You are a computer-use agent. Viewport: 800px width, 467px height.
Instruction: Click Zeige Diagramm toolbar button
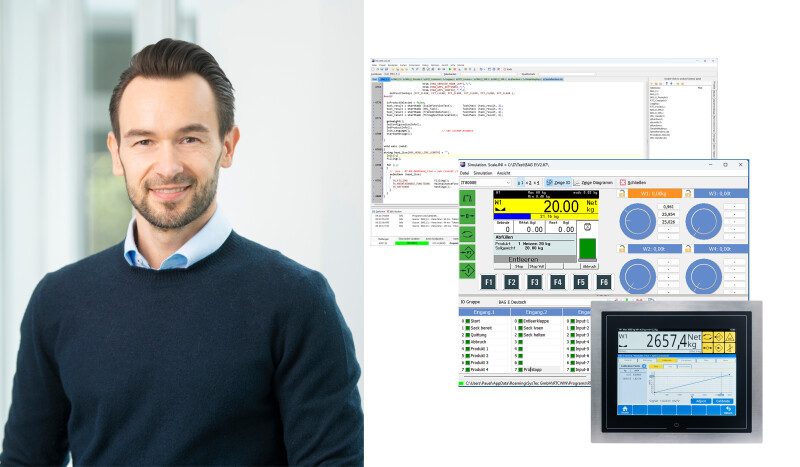pos(593,182)
